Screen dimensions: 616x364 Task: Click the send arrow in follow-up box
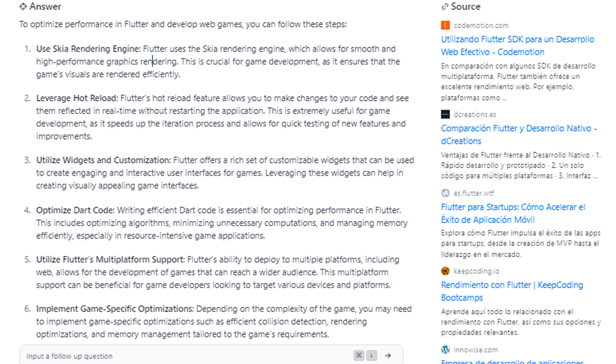(x=388, y=355)
